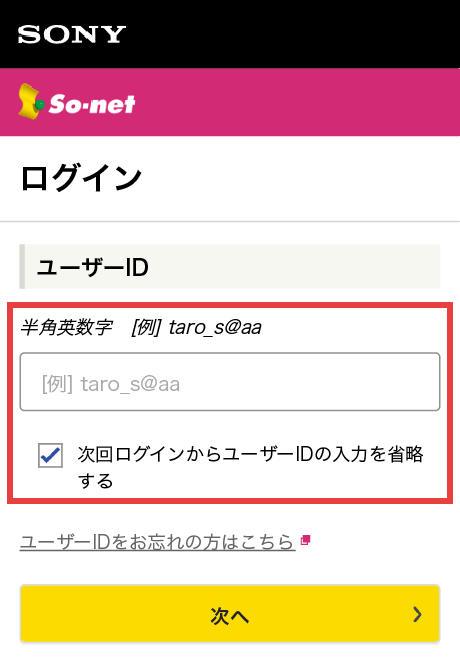Screen dimensions: 460x665
Task: Click the gray accent bar left of ユーザーID
Action: [x=22, y=267]
